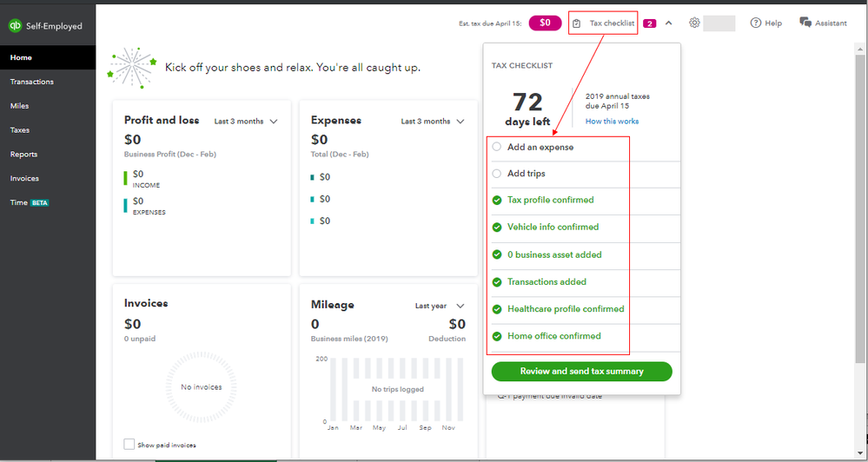This screenshot has width=868, height=462.
Task: Open settings gear icon
Action: point(694,23)
